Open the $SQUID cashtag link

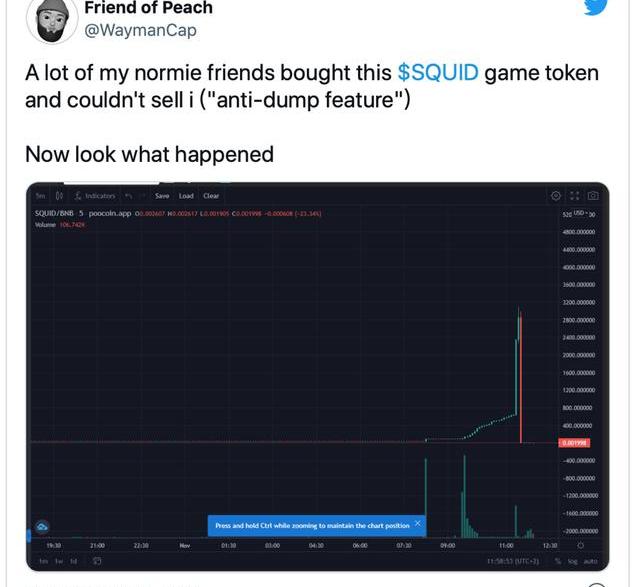[x=438, y=73]
